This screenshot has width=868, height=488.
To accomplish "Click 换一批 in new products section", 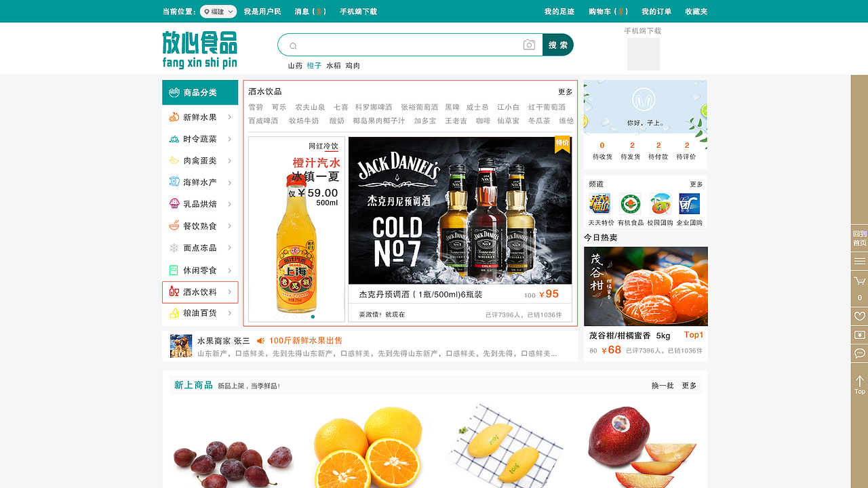I will (x=663, y=386).
